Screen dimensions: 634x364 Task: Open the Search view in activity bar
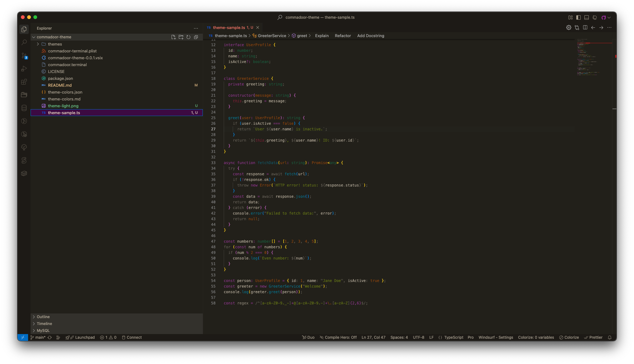tap(24, 42)
